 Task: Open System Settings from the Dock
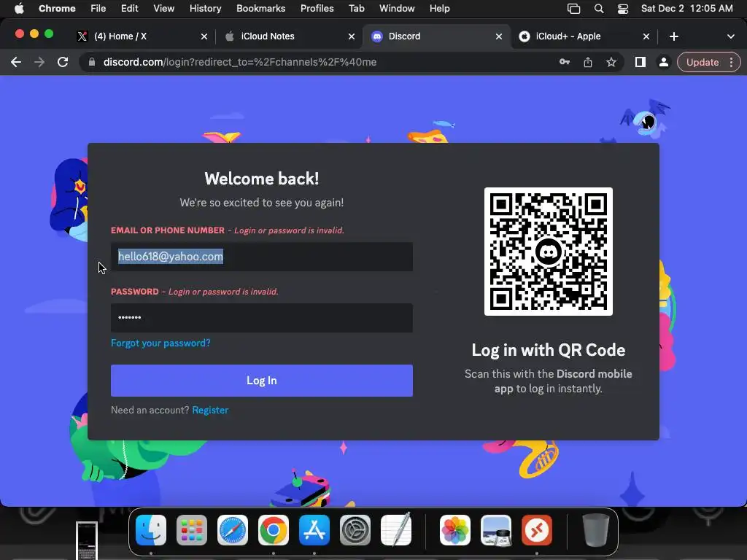coord(355,530)
